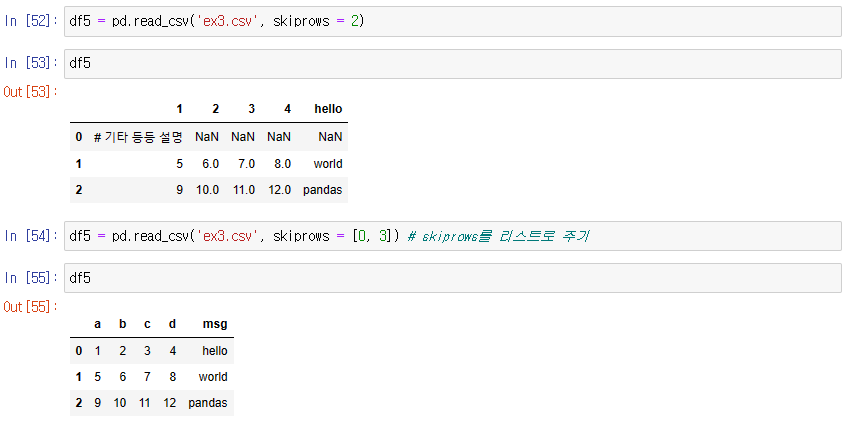
Task: Click the 'ex3.csv' string in cell 54
Action: (227, 236)
